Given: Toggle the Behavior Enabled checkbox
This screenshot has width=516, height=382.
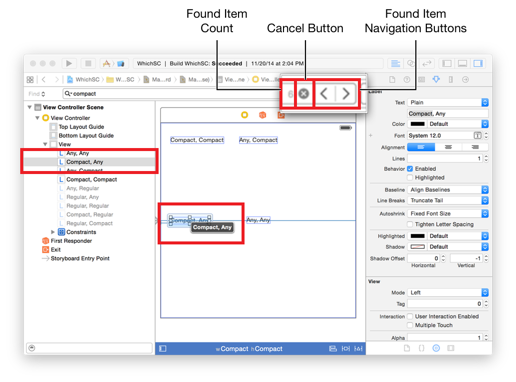Looking at the screenshot, I should coord(410,169).
